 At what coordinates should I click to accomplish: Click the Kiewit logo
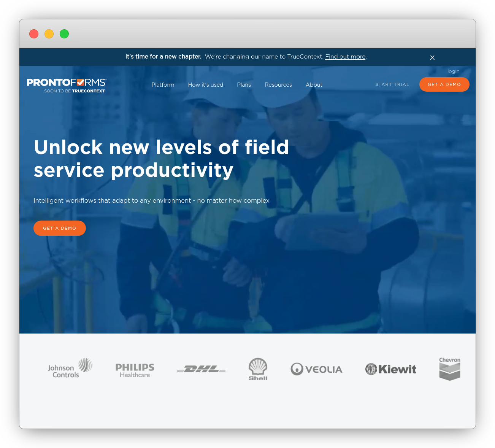tap(391, 369)
